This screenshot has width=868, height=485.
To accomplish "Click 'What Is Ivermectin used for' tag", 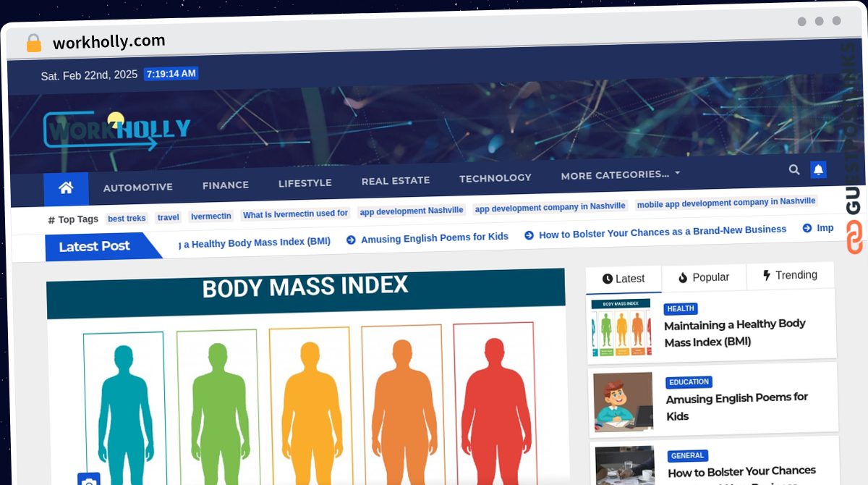I will [296, 214].
